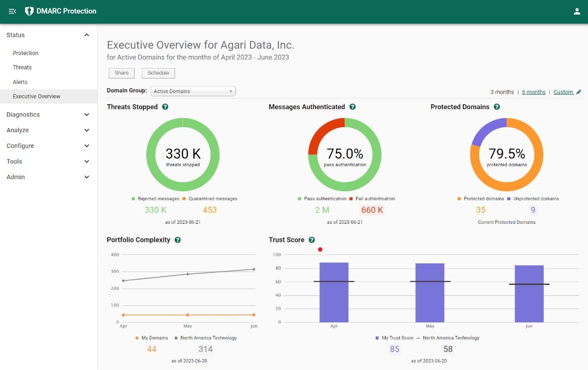Viewport: 588px width, 370px height.
Task: Click the Protected domains legend swatch
Action: point(459,199)
